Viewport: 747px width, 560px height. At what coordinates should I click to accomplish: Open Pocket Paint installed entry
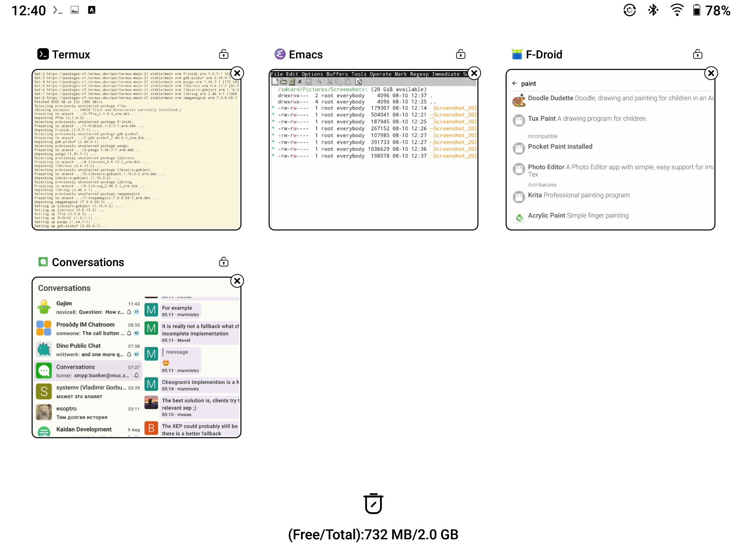(611, 147)
